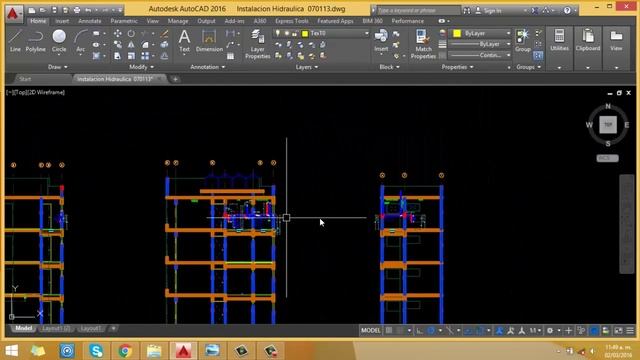The height and width of the screenshot is (360, 640).
Task: Expand the Annotation panel
Action: pyautogui.click(x=208, y=67)
